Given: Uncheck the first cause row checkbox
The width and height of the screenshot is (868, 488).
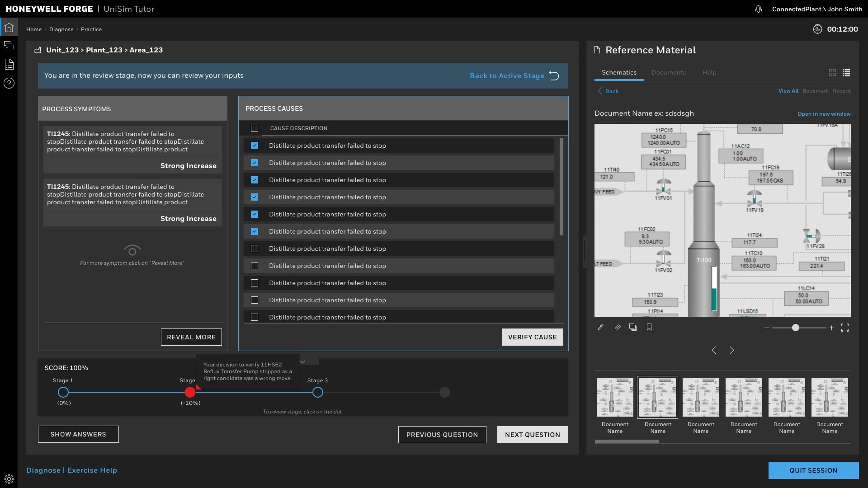Looking at the screenshot, I should [255, 145].
